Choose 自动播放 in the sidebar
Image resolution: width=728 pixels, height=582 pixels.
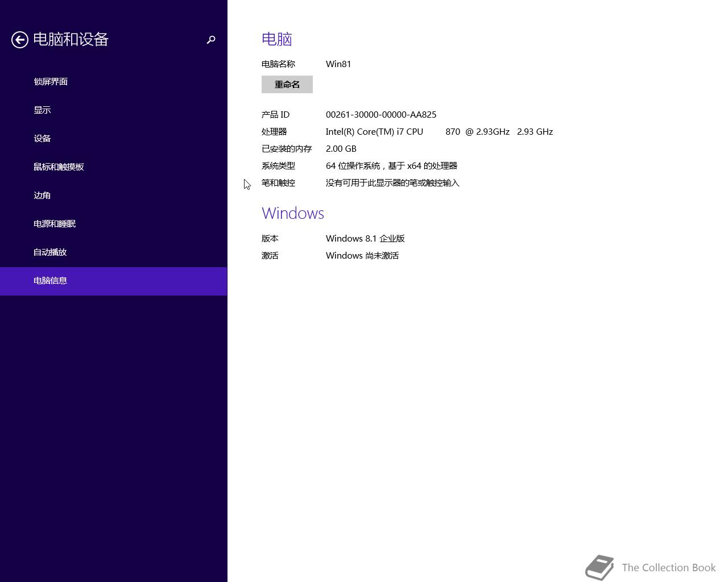[x=114, y=252]
